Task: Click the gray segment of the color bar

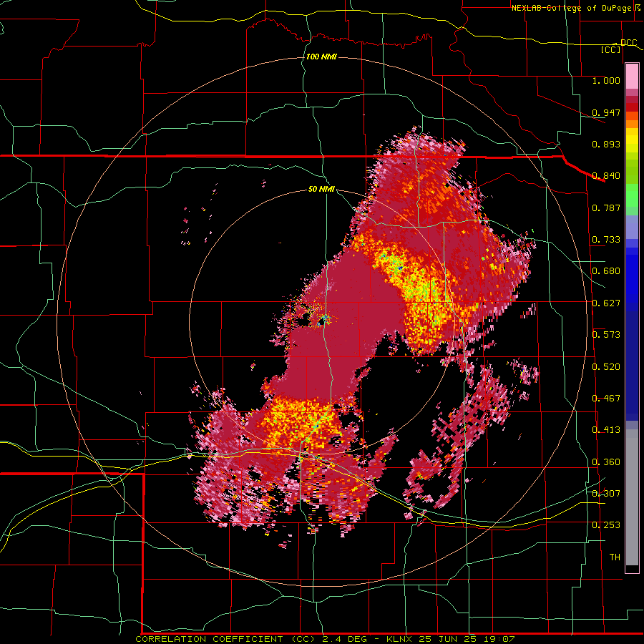Action: tap(632, 497)
